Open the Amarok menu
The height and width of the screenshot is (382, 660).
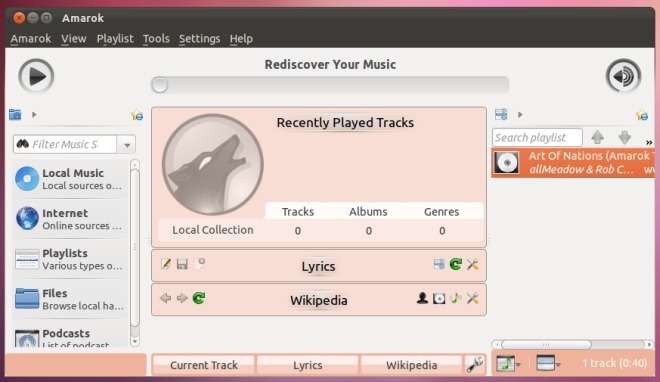pos(31,39)
